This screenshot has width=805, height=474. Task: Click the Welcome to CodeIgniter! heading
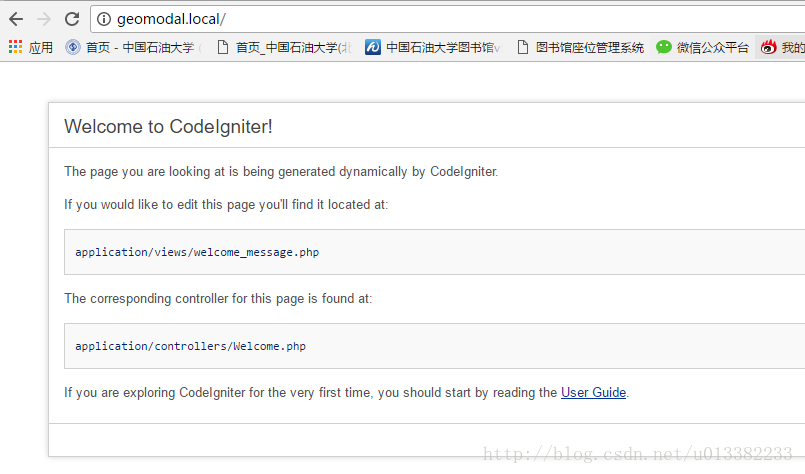coord(168,126)
